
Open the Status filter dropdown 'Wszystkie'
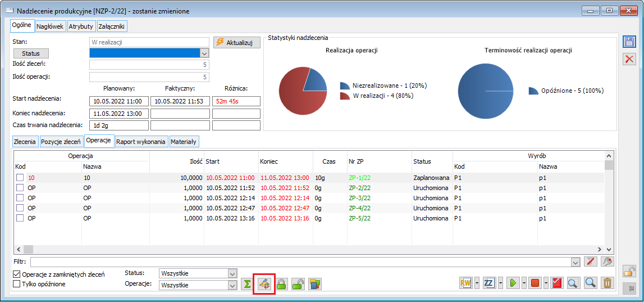232,274
